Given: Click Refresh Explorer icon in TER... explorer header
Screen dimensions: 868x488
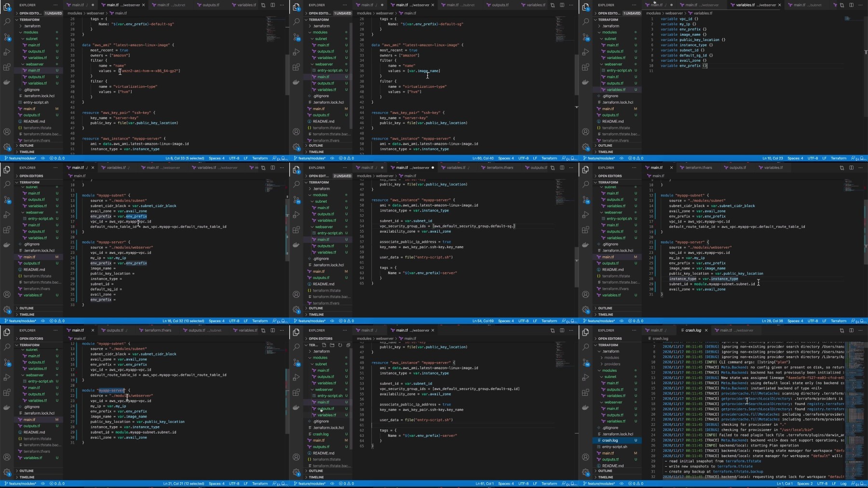Looking at the screenshot, I should 340,345.
